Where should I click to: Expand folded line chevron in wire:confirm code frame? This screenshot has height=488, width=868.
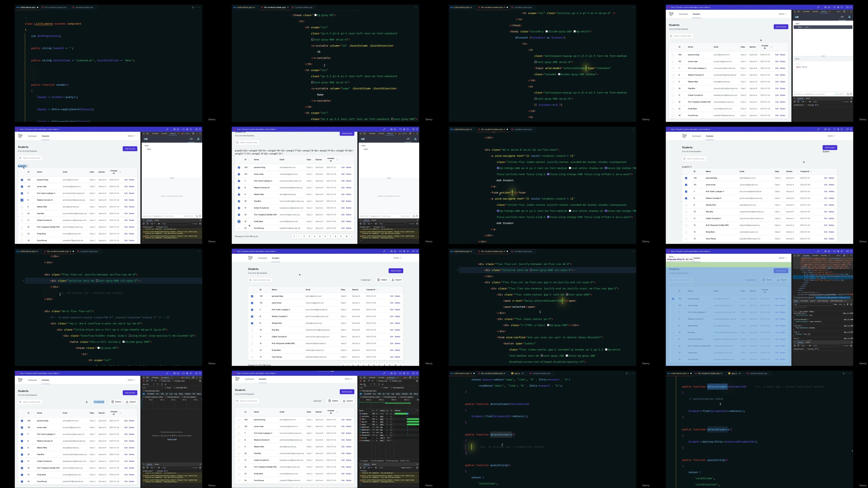coord(457,270)
